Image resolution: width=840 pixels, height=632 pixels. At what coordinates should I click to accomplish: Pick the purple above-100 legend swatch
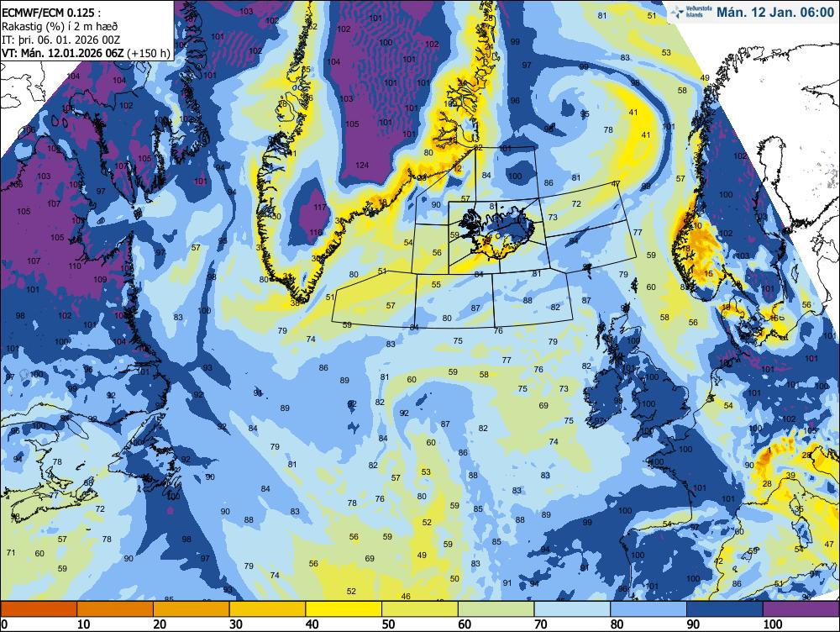click(x=801, y=609)
